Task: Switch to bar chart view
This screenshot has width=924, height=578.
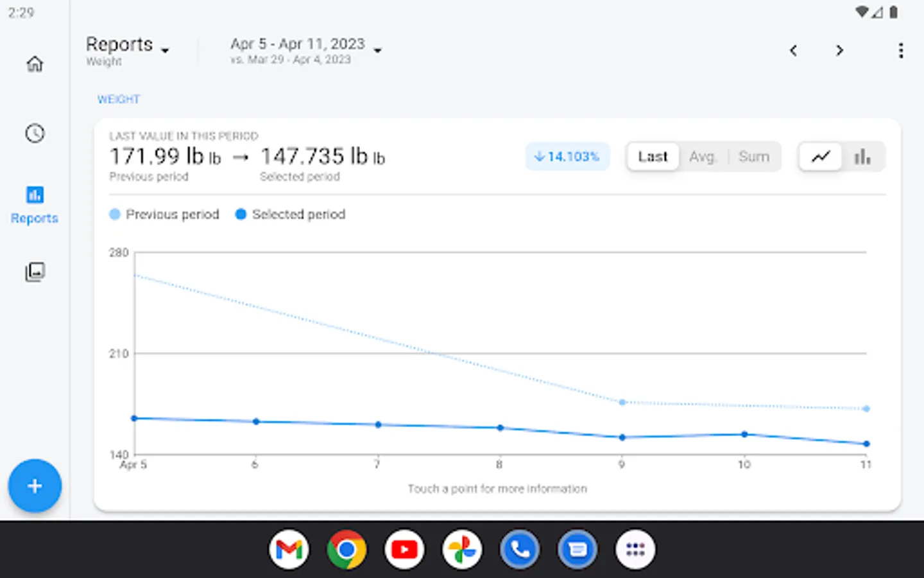Action: pyautogui.click(x=862, y=157)
